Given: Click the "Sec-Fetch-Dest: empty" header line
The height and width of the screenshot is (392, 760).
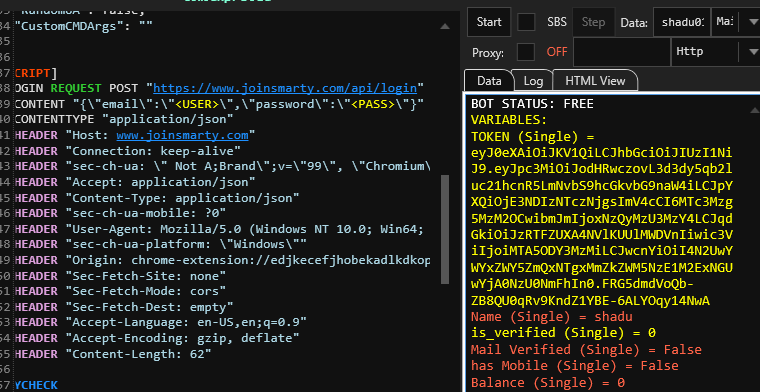Looking at the screenshot, I should [x=125, y=307].
